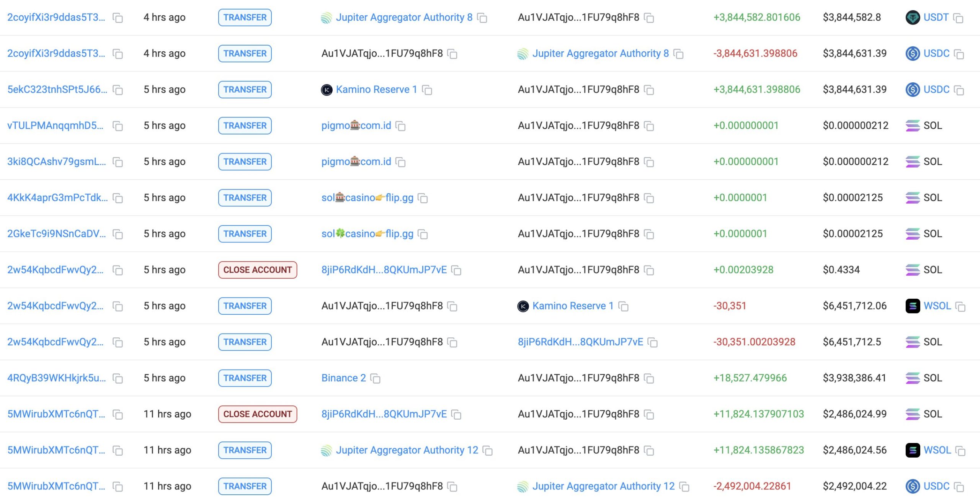Copy the Binance 2 address

tap(375, 379)
